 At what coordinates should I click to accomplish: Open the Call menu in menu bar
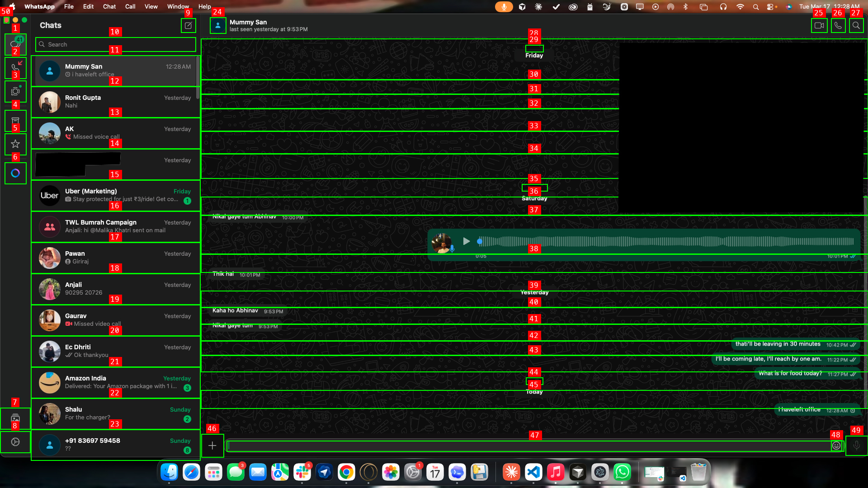[x=130, y=6]
